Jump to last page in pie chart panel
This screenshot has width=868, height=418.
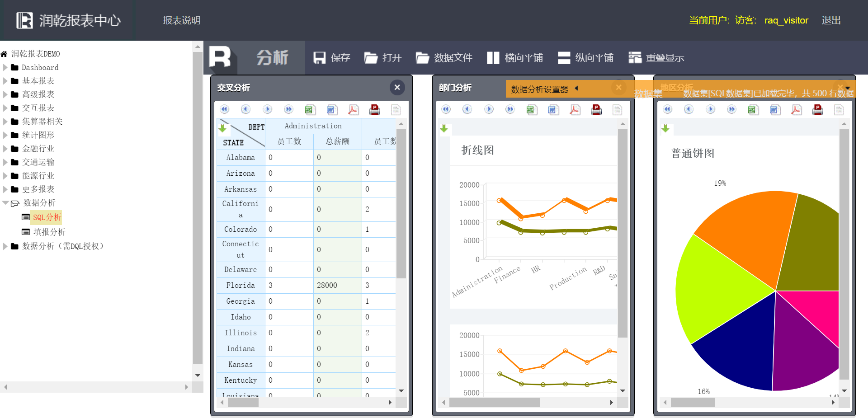pos(731,109)
